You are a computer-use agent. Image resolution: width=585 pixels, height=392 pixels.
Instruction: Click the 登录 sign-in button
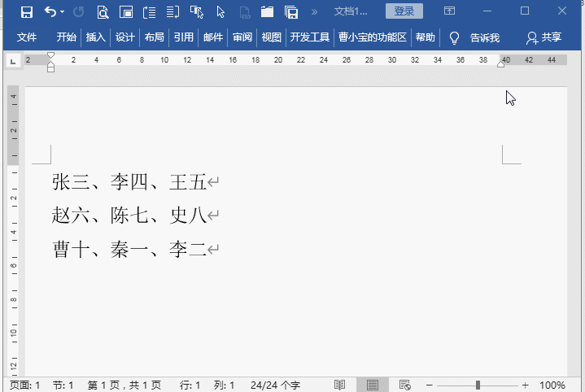[x=404, y=11]
